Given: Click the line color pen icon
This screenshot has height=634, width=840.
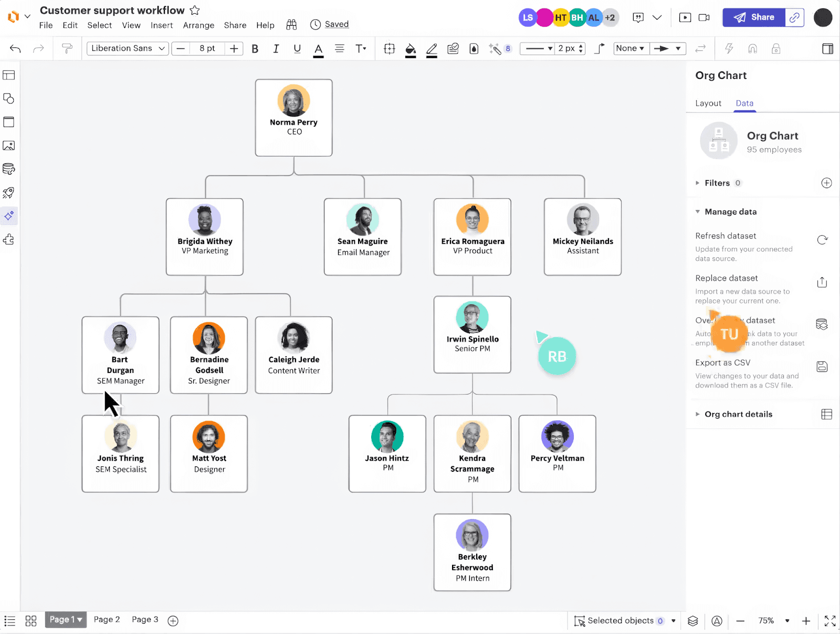Looking at the screenshot, I should click(x=432, y=49).
